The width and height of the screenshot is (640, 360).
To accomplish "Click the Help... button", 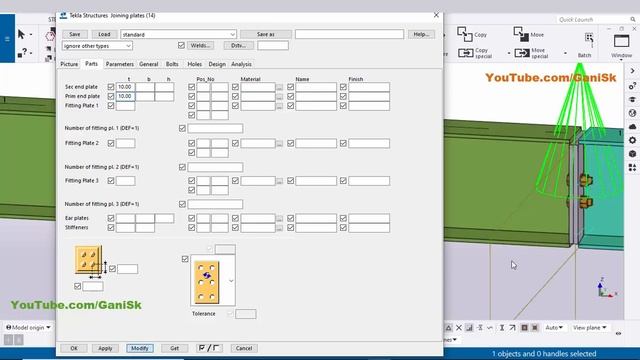I will click(x=421, y=34).
